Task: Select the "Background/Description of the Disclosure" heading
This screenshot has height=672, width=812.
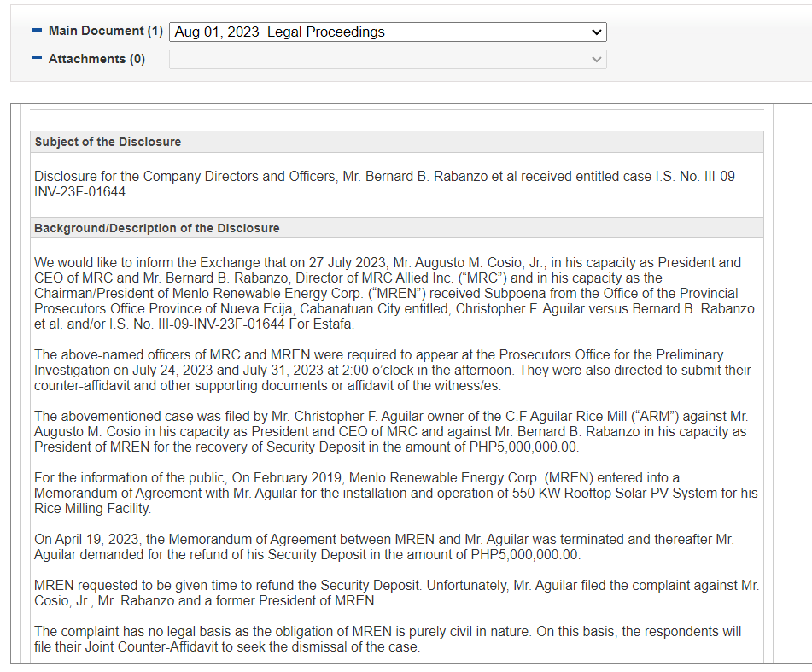Action: [x=157, y=228]
